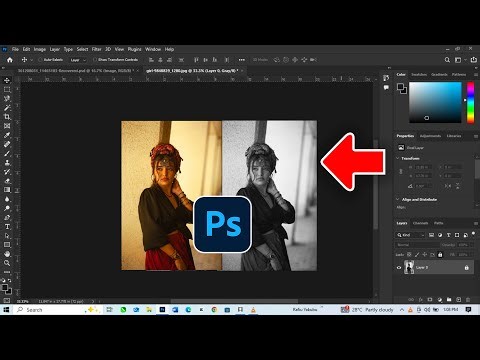The height and width of the screenshot is (360, 480).
Task: Select the Magic Wand tool
Action: coord(7,108)
